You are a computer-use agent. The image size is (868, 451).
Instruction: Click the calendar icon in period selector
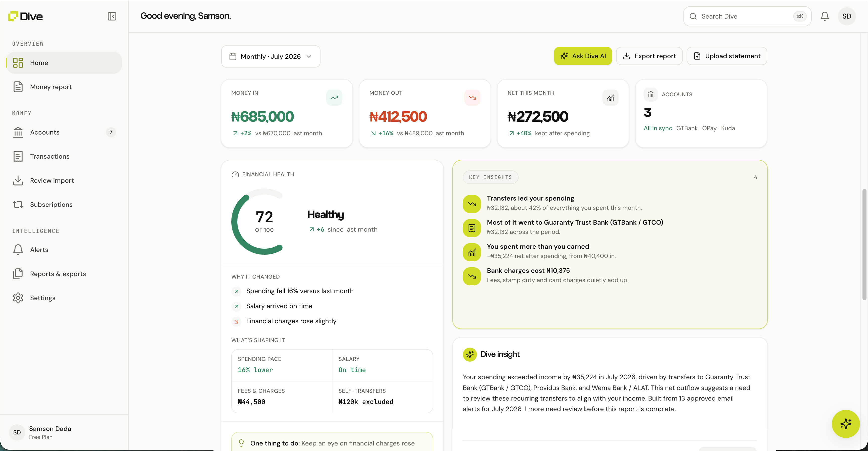[x=233, y=56]
